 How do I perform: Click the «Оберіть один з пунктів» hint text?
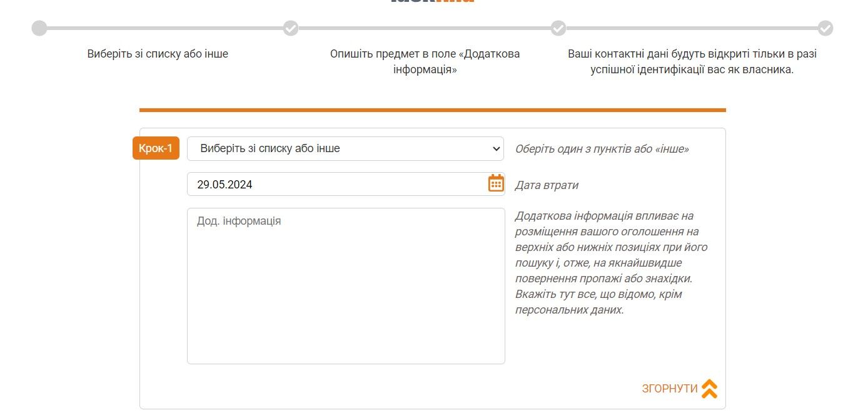click(602, 148)
